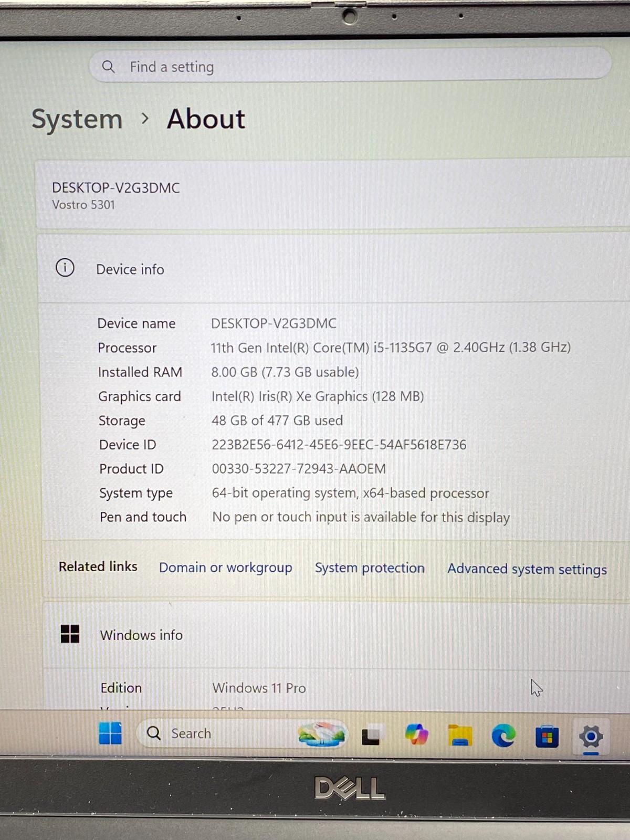Open the Domain or workgroup link

pos(226,568)
